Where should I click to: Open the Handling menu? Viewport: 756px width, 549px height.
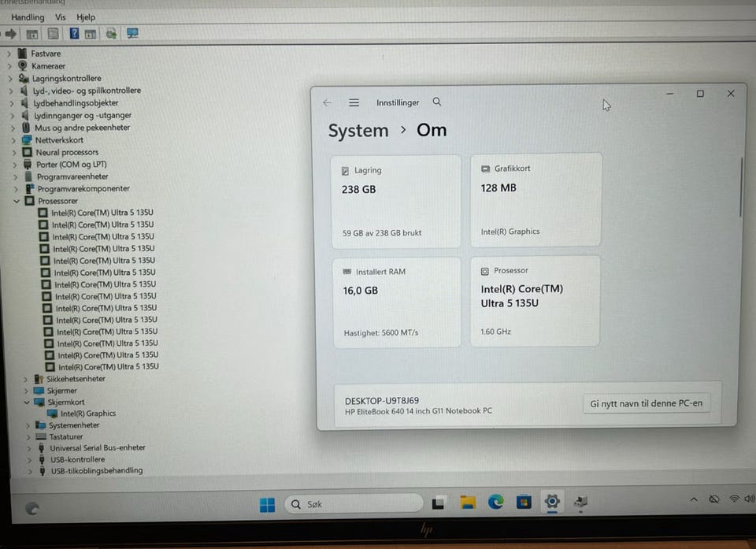coord(28,17)
